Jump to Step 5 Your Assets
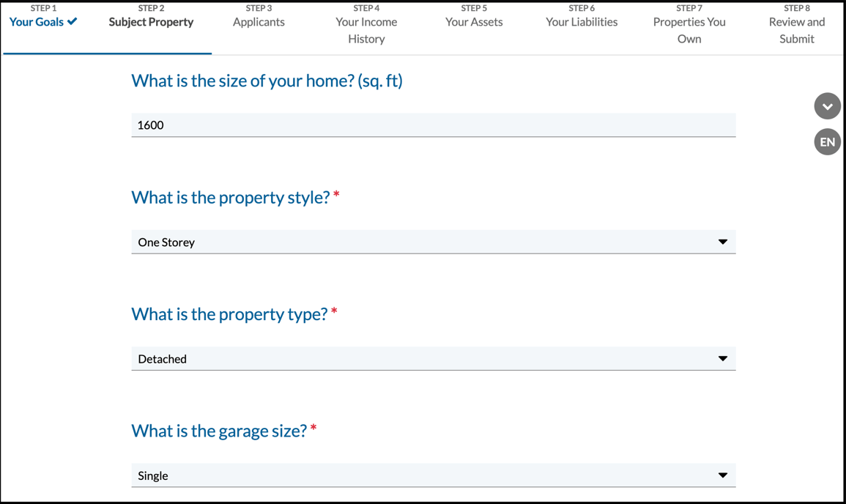 pyautogui.click(x=474, y=22)
